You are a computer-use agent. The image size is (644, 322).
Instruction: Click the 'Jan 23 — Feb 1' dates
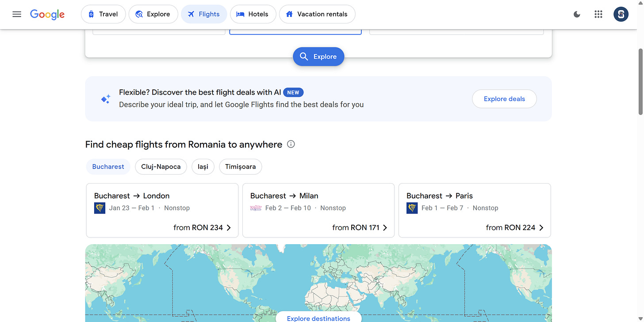[132, 208]
